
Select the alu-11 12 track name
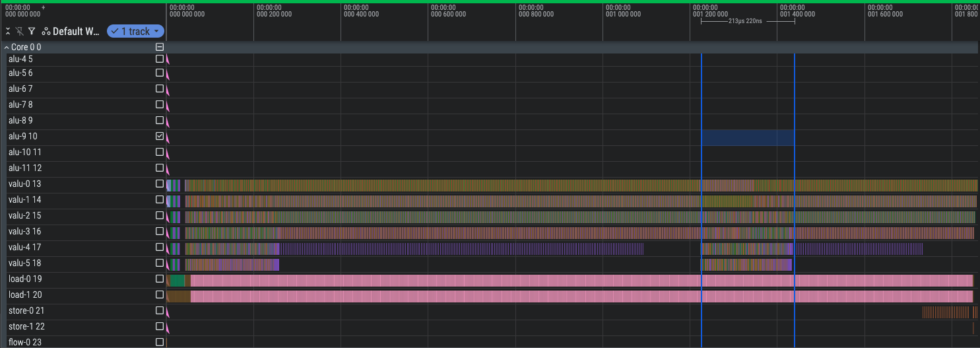(x=25, y=168)
